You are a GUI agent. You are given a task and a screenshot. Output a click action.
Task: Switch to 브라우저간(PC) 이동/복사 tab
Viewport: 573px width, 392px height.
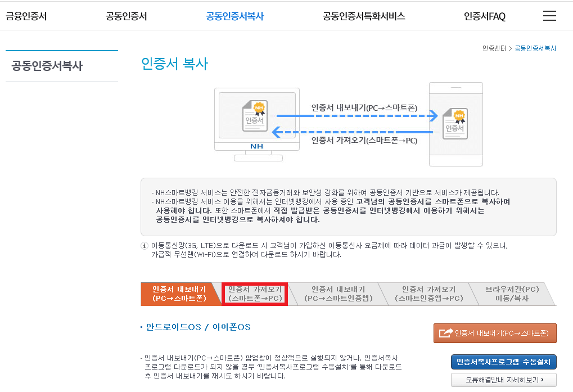pyautogui.click(x=512, y=294)
